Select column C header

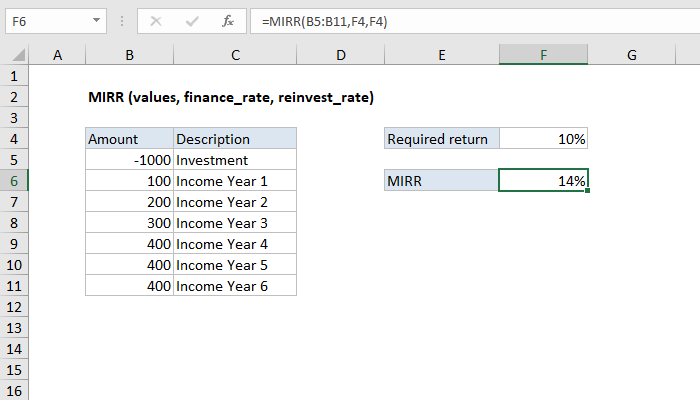(235, 55)
